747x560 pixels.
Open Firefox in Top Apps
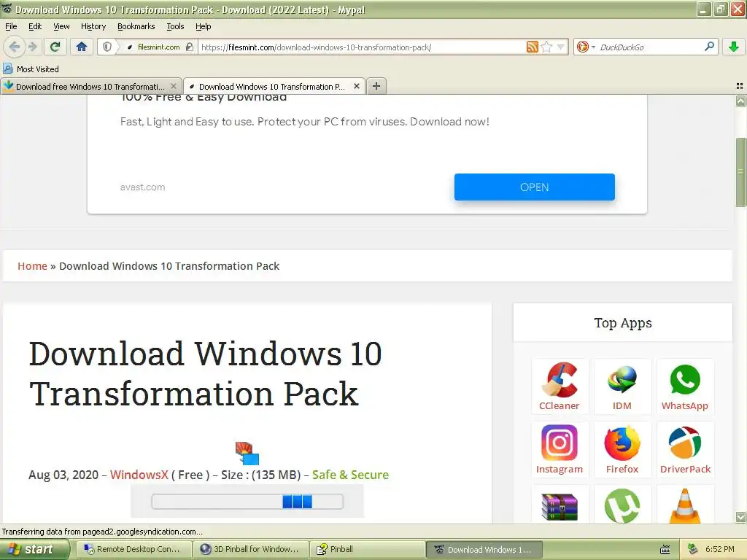pos(622,449)
